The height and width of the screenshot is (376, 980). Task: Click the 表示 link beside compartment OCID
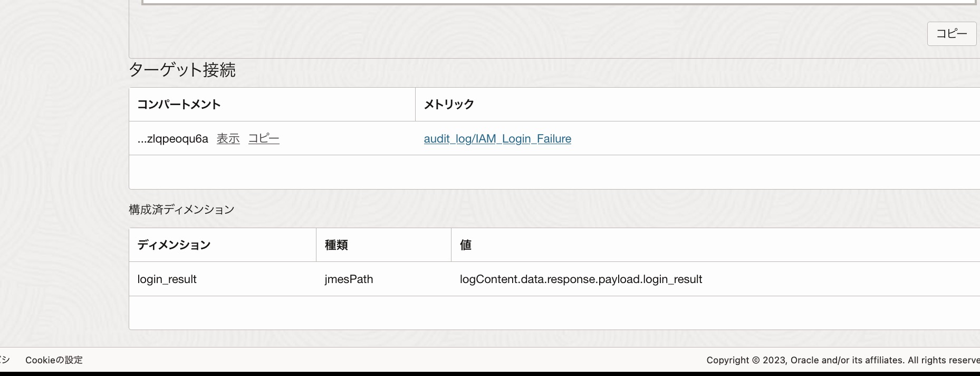point(228,138)
